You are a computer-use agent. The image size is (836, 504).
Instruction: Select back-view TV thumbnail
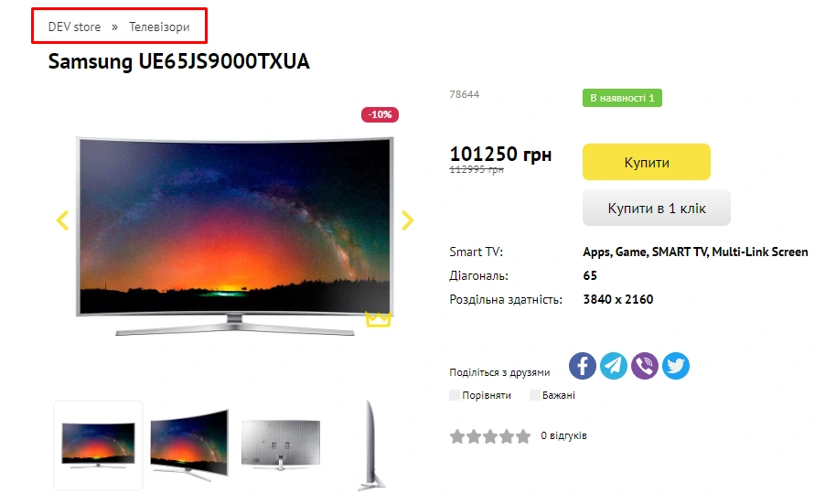[x=281, y=445]
